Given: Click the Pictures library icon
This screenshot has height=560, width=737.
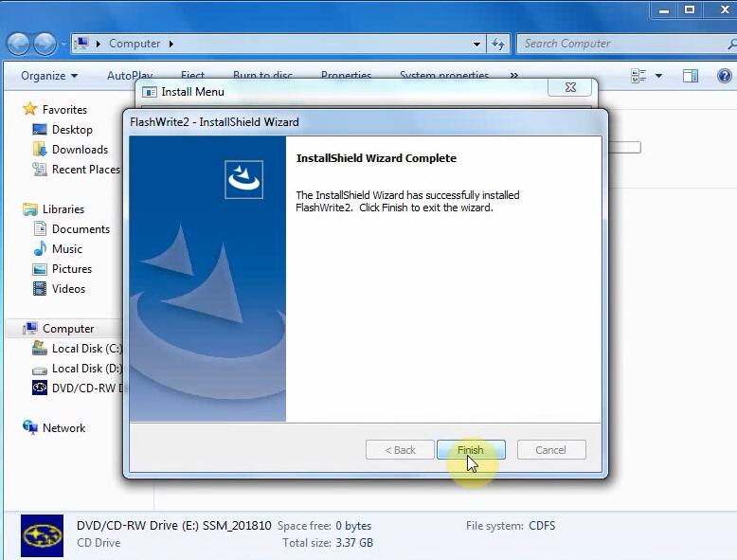Looking at the screenshot, I should tap(40, 269).
